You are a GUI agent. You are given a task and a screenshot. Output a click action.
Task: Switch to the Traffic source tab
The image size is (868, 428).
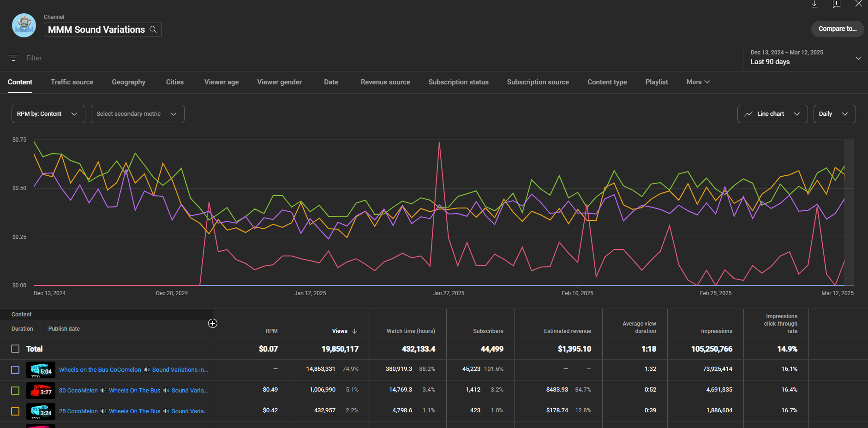pyautogui.click(x=72, y=82)
